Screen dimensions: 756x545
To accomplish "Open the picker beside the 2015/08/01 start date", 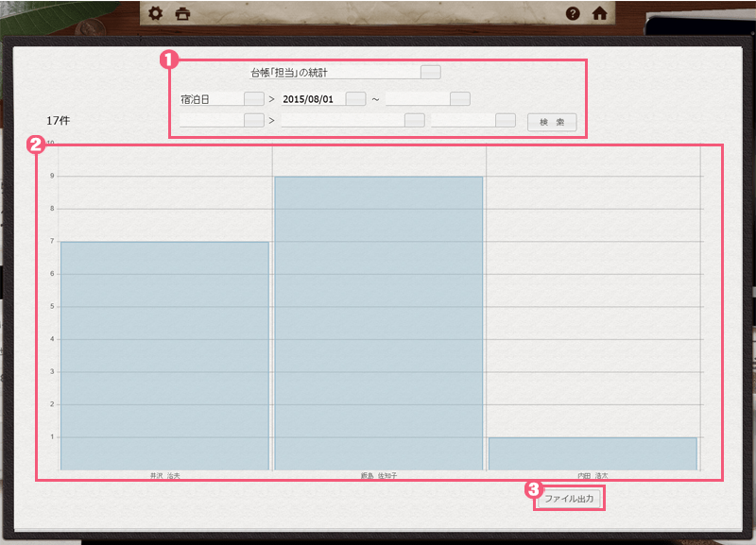I will (355, 98).
